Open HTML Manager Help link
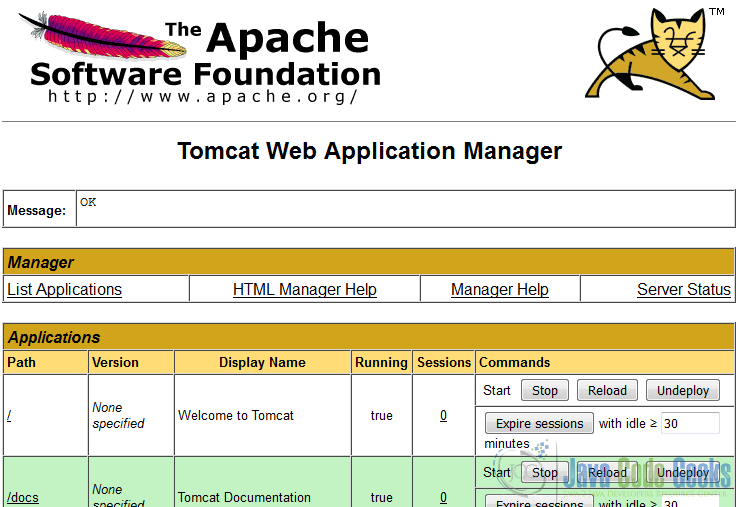The height and width of the screenshot is (507, 739). click(304, 289)
